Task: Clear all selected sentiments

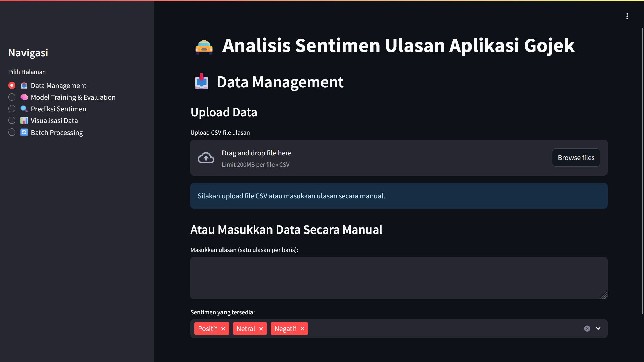Action: click(x=587, y=329)
